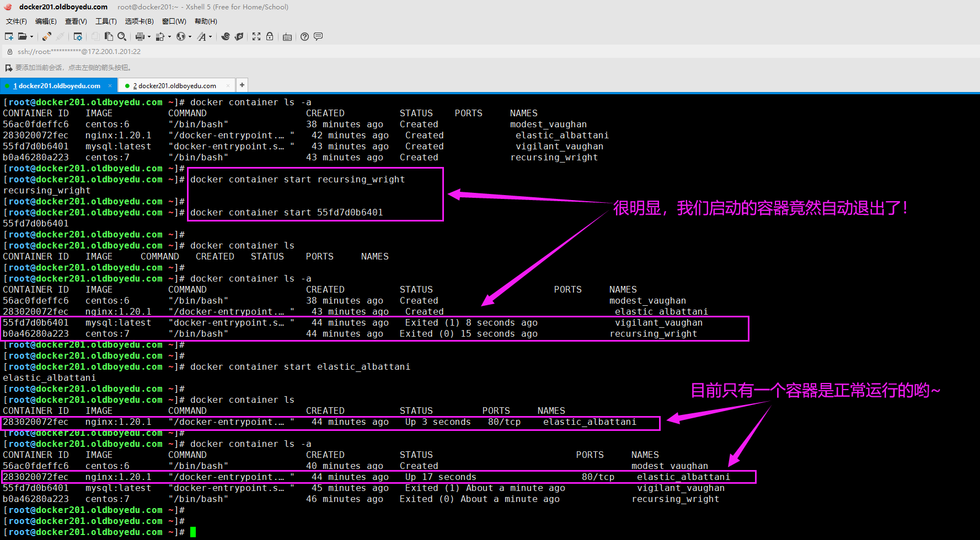
Task: Click the Paste clipboard icon
Action: tap(109, 36)
